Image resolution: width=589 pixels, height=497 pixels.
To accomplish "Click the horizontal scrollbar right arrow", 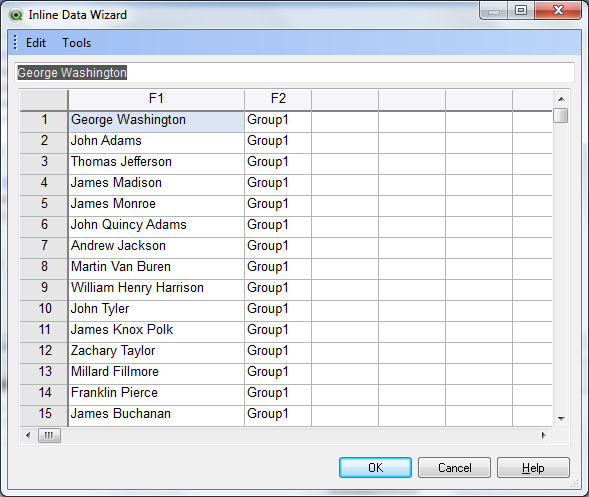I will [x=543, y=435].
